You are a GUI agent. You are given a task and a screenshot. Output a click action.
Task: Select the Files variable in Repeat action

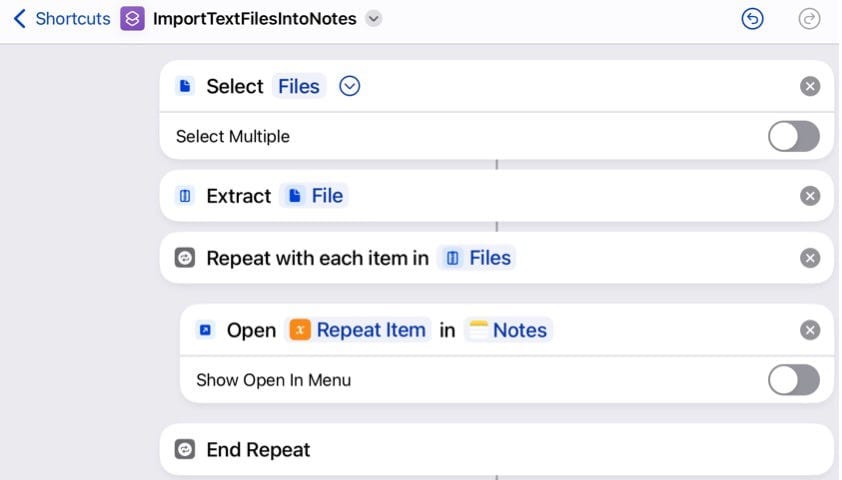point(477,258)
